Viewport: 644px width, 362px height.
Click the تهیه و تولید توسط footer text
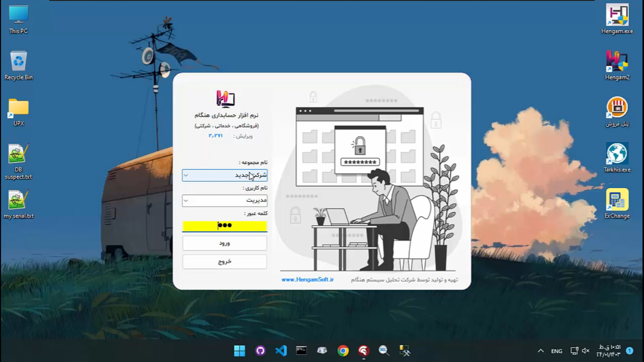(x=404, y=280)
